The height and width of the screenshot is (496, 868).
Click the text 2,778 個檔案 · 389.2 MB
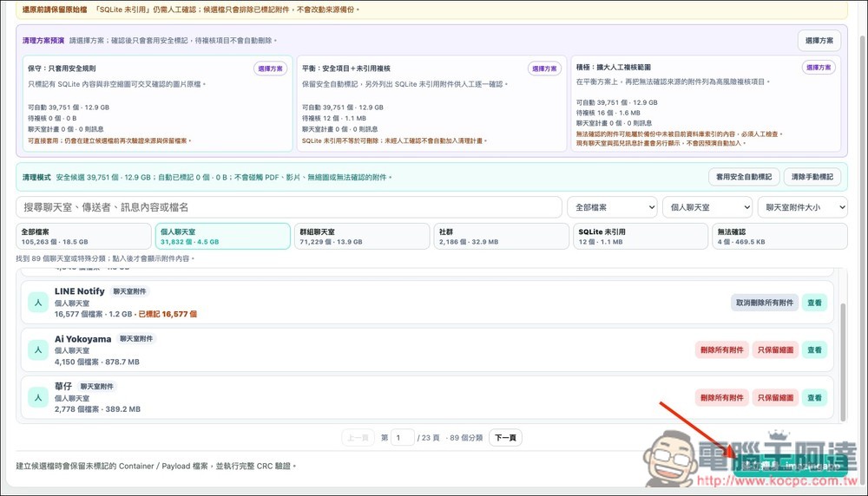tap(97, 409)
